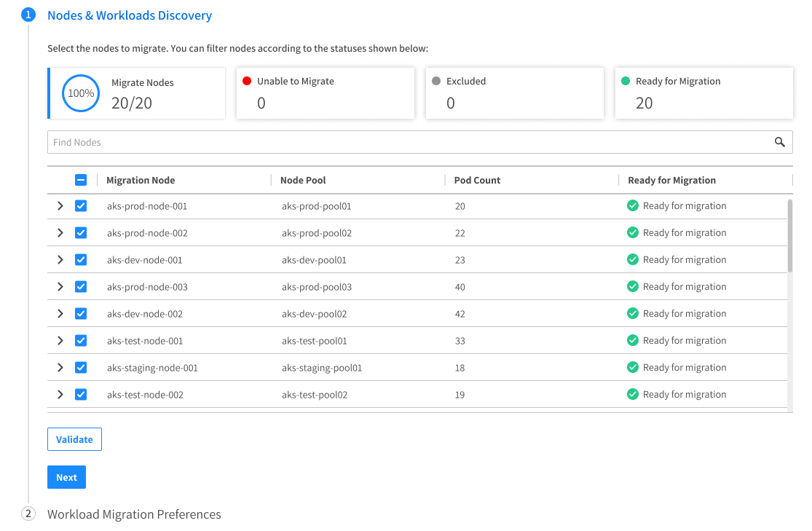Click the green Ready for Migration status dot

(626, 82)
